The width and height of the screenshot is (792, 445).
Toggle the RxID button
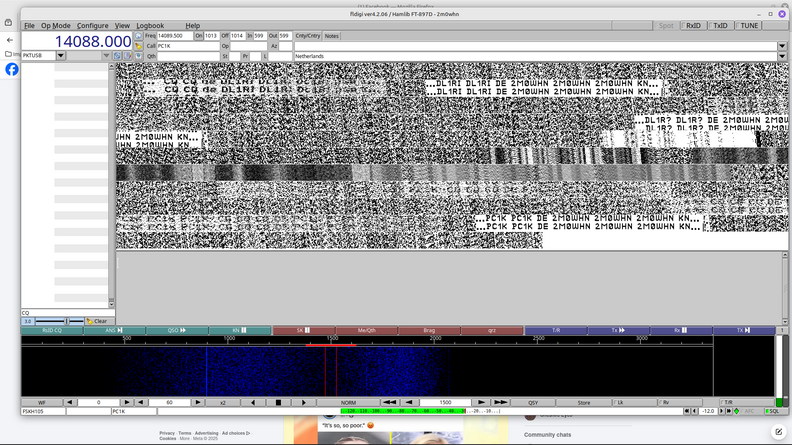click(x=693, y=26)
